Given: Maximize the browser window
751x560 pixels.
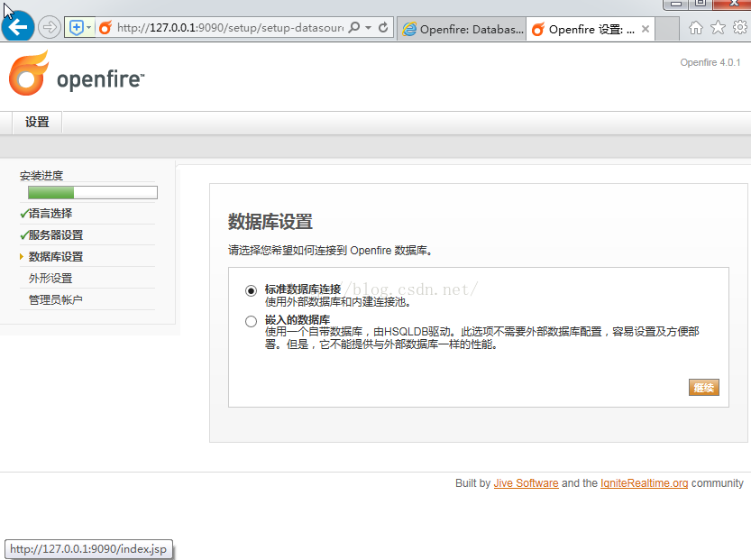Looking at the screenshot, I should (701, 4).
